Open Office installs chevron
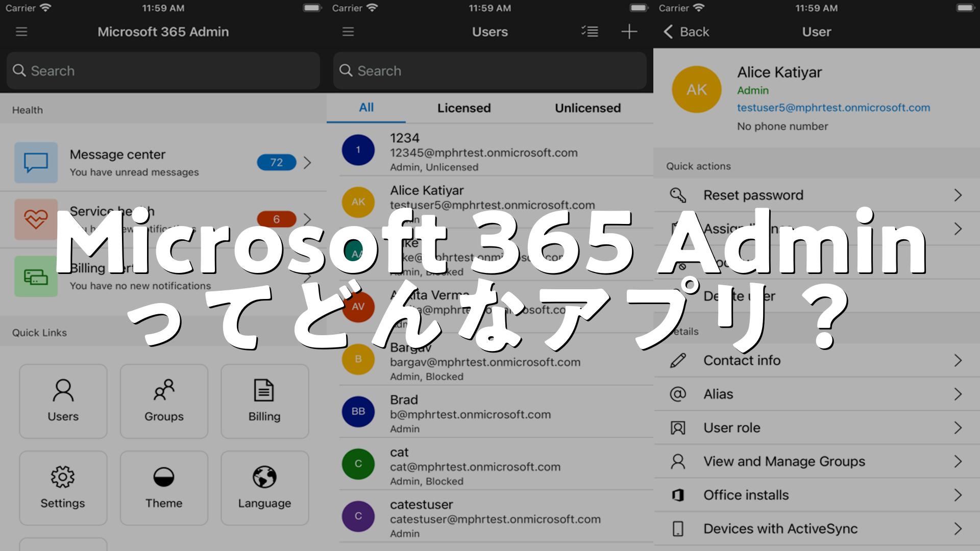This screenshot has height=551, width=980. [x=958, y=495]
